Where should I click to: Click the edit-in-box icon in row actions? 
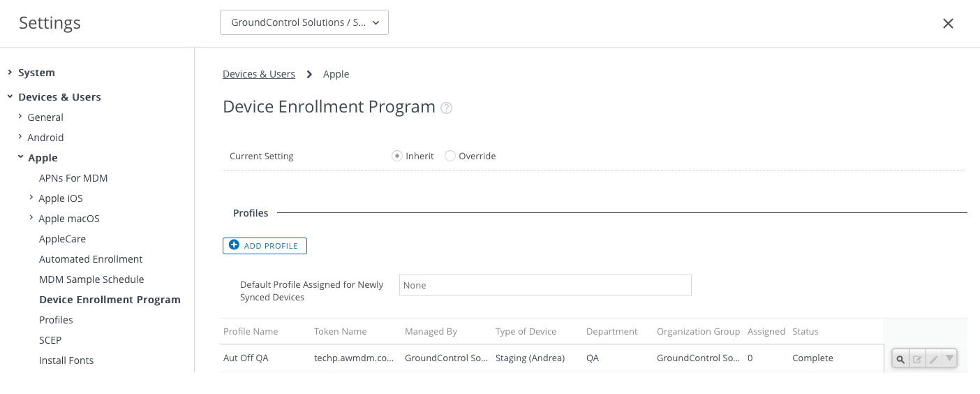917,359
